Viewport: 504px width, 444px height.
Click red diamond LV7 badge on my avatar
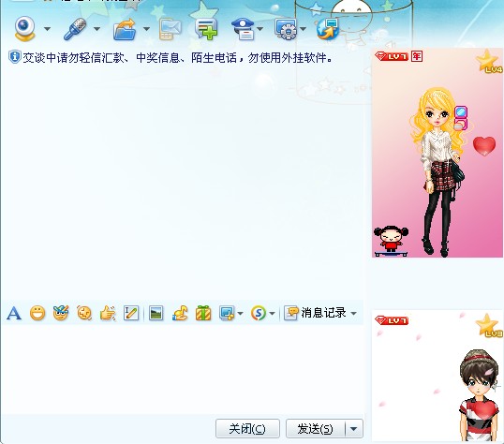pos(392,320)
